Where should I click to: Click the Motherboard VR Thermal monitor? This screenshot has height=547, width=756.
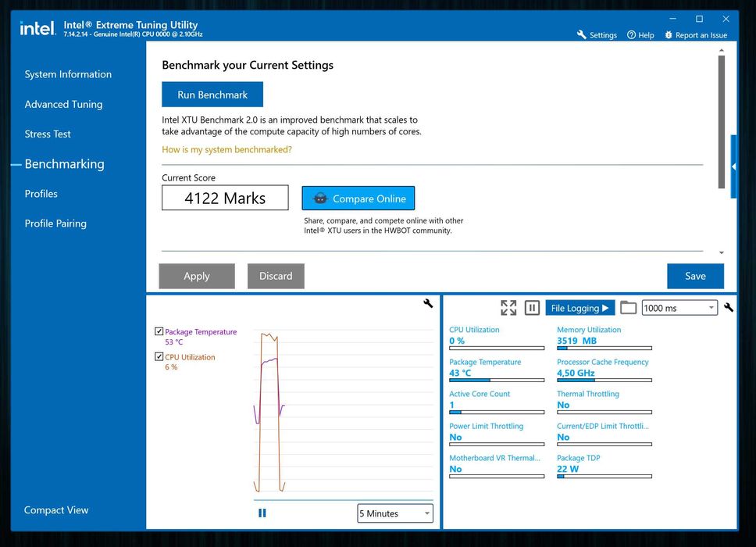click(497, 467)
